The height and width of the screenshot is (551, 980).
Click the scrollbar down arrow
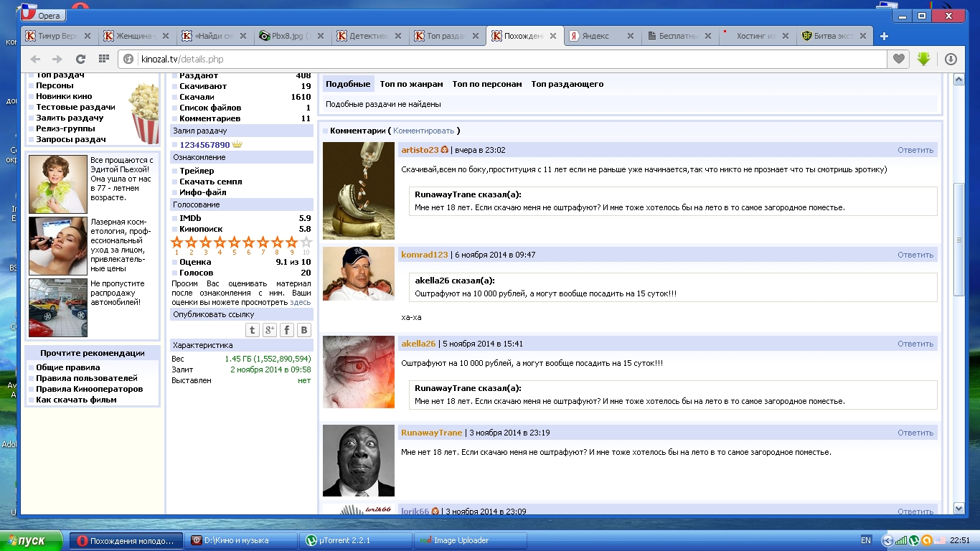pyautogui.click(x=959, y=509)
